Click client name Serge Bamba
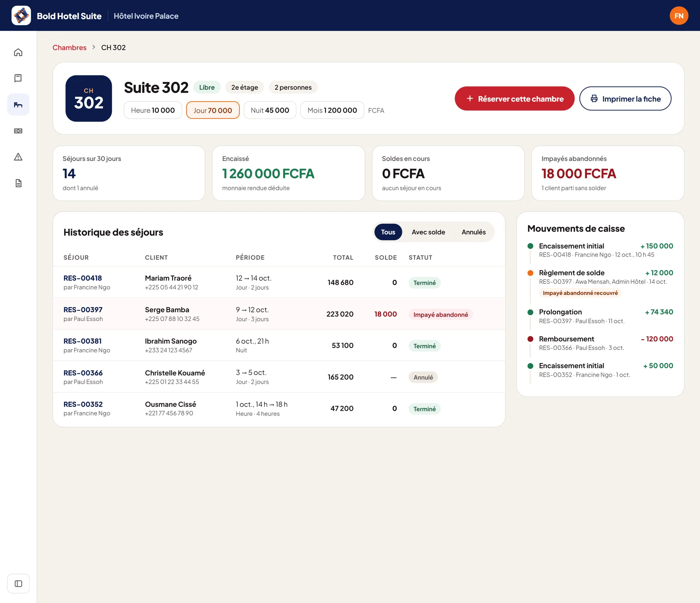This screenshot has height=603, width=700. 167,310
